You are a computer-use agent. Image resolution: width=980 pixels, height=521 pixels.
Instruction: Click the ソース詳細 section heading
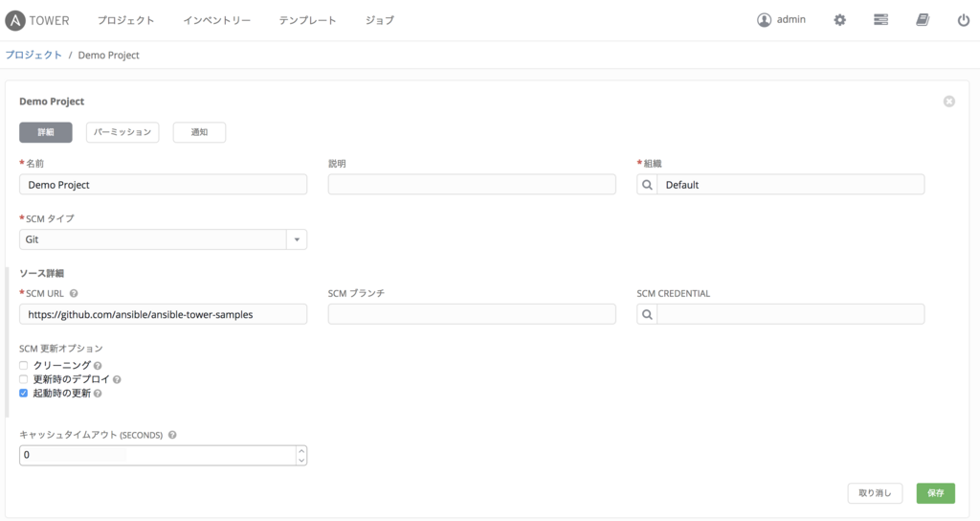pos(42,273)
